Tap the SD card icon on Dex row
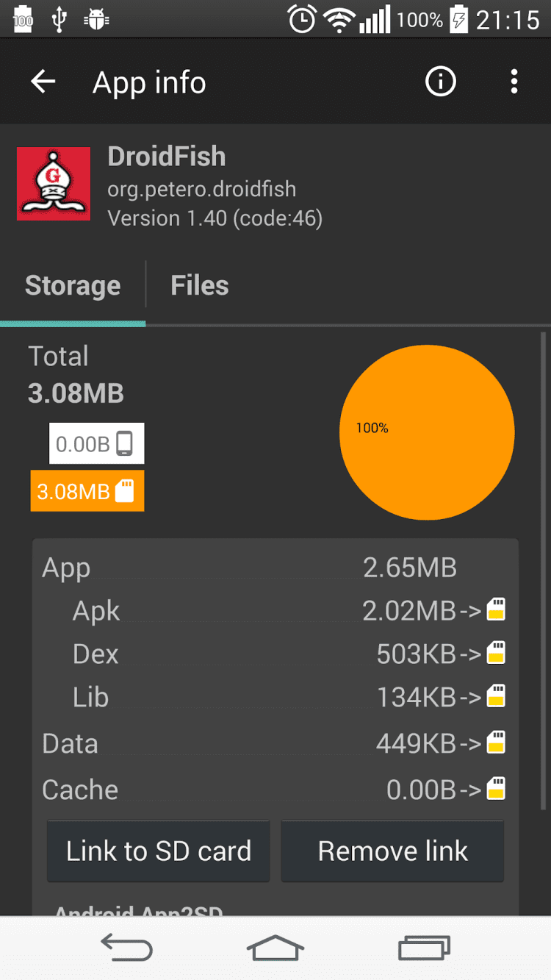551x980 pixels. (x=497, y=654)
